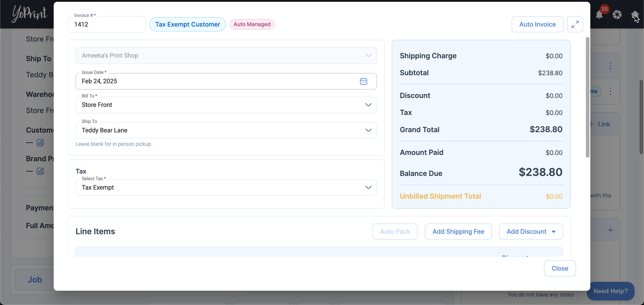This screenshot has height=305, width=644.
Task: Click the aperture icon in the top bar
Action: [x=617, y=15]
